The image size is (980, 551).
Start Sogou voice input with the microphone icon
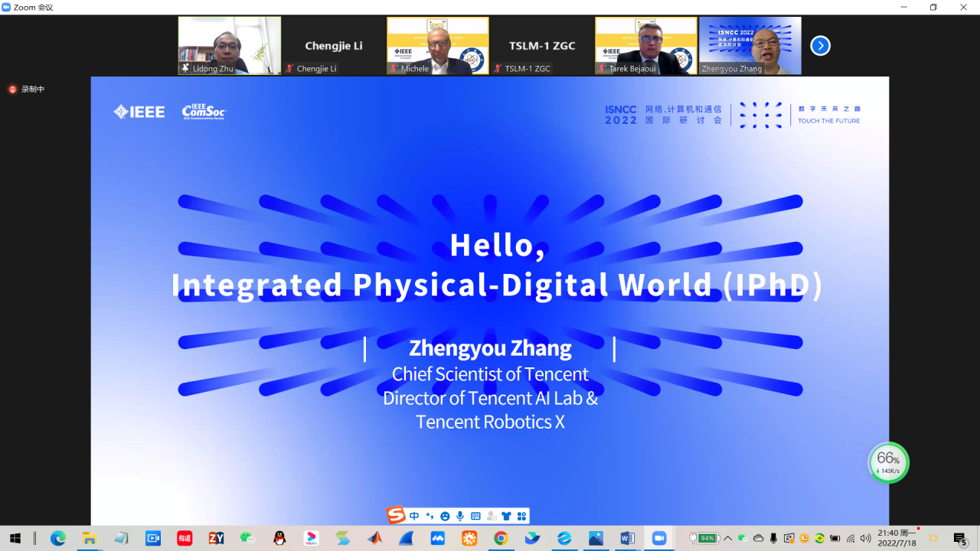tap(460, 516)
